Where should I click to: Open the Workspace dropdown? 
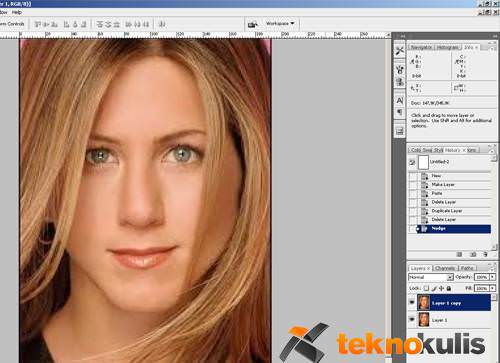(x=280, y=24)
